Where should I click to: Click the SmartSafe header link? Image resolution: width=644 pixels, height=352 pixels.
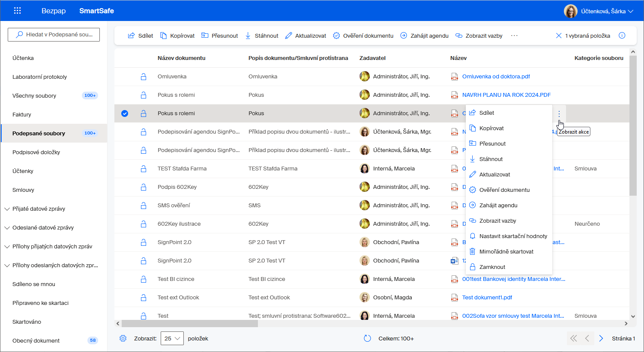coord(96,11)
